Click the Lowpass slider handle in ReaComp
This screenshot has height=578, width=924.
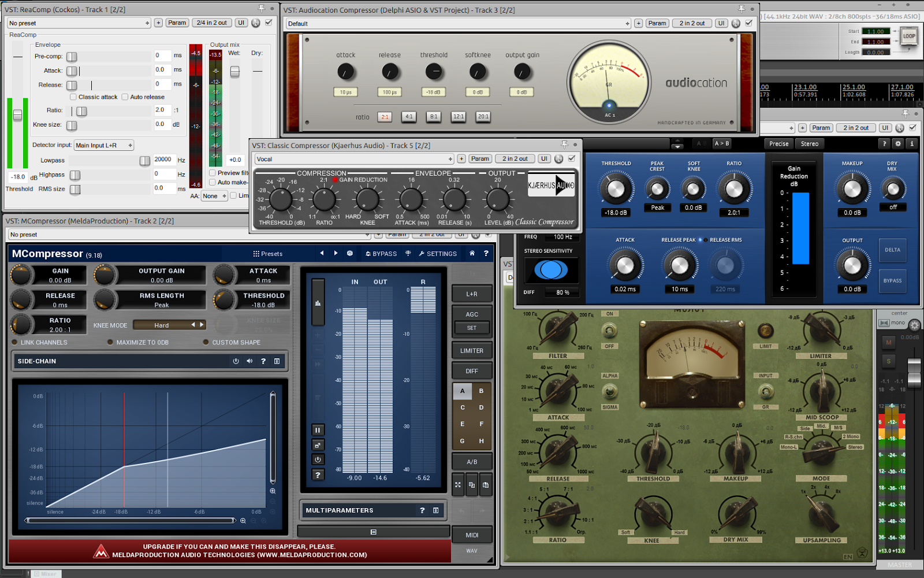click(145, 161)
